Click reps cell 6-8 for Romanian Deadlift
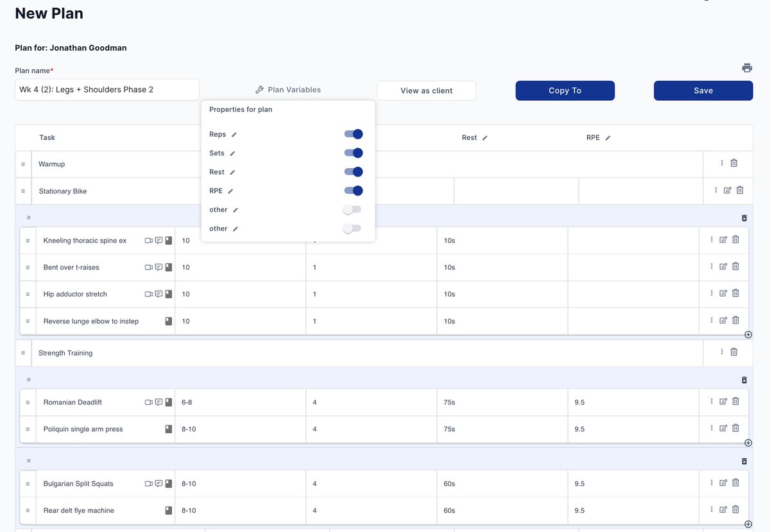The image size is (770, 532). pos(240,402)
